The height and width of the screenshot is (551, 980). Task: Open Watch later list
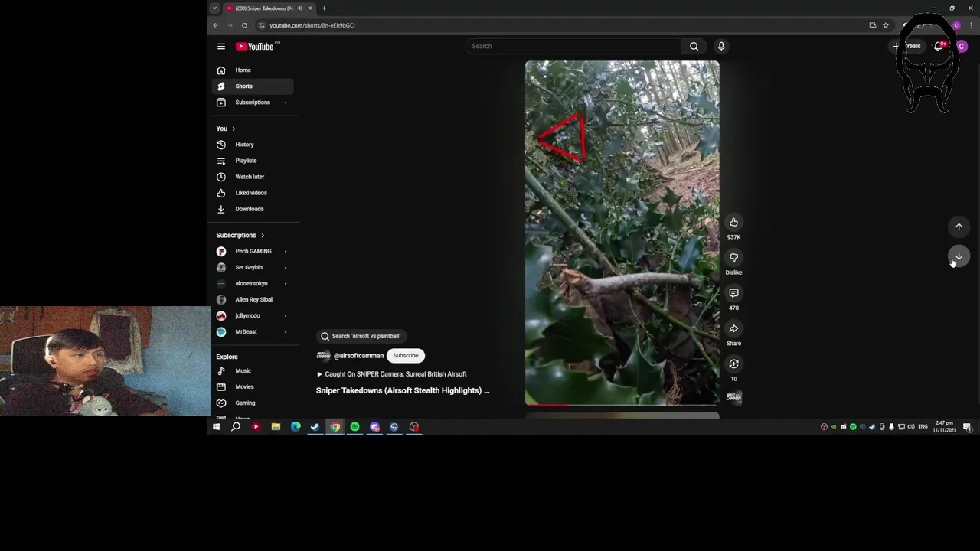click(253, 177)
